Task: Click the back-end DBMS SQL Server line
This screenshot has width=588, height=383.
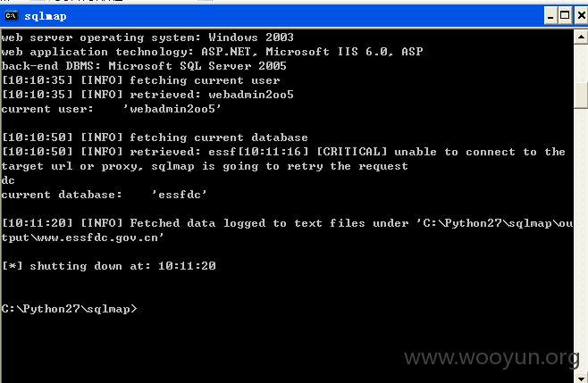Action: (144, 66)
